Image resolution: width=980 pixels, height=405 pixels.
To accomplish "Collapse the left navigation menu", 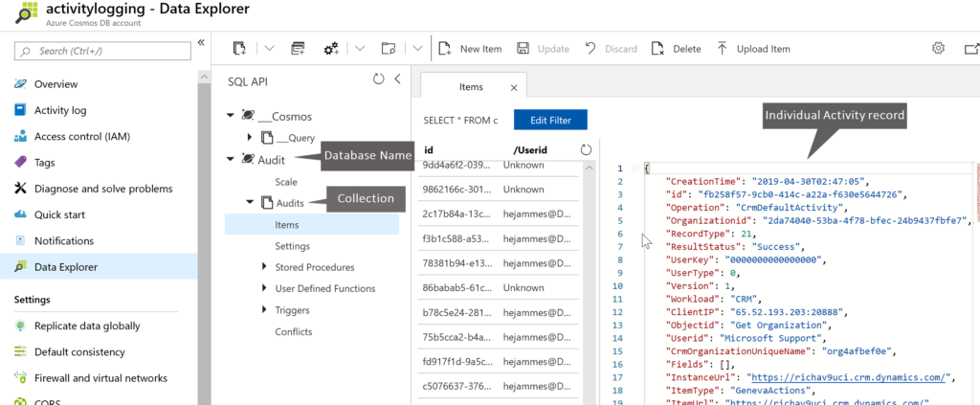I will point(201,42).
